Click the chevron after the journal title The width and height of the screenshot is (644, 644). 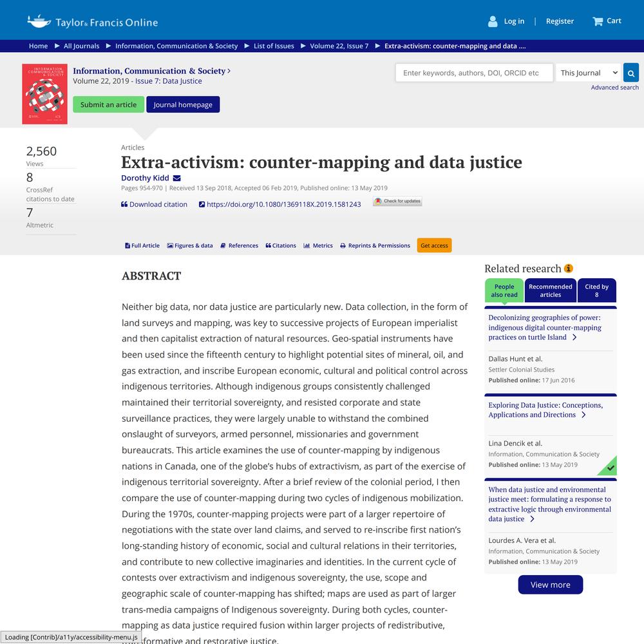(229, 71)
